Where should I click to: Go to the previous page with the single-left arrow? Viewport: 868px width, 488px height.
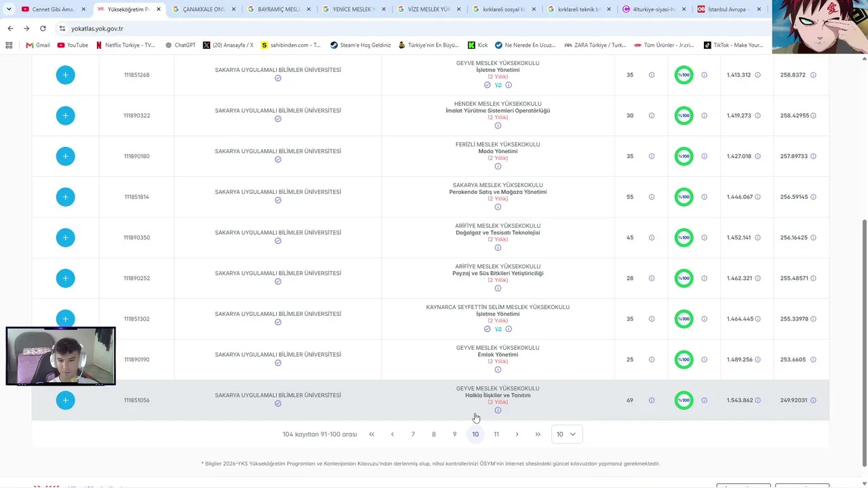click(x=392, y=434)
